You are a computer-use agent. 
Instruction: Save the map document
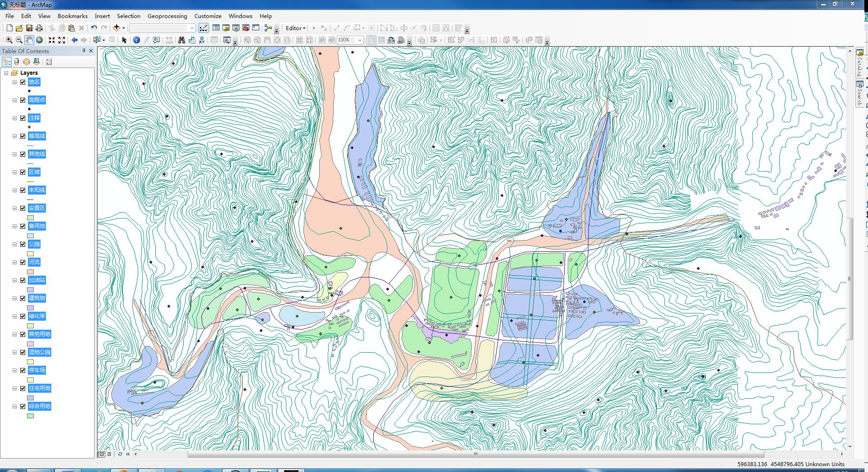click(29, 28)
